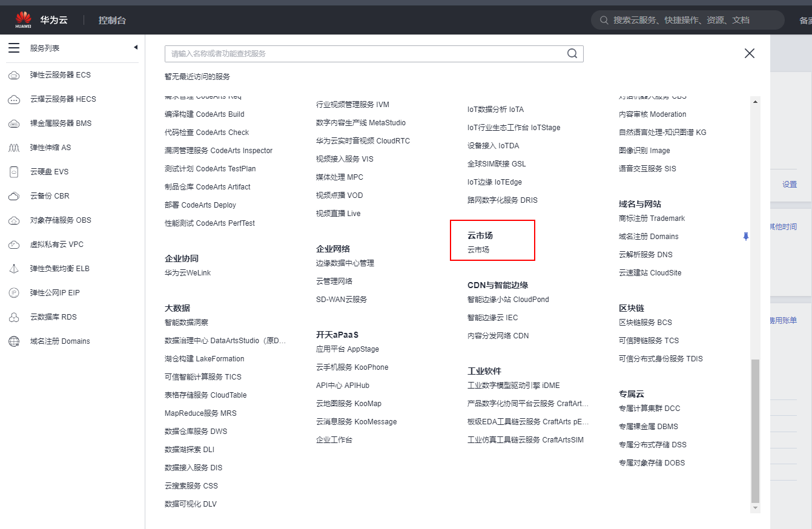
Task: Open 制品仓库 CodeArts Artifact
Action: [208, 187]
